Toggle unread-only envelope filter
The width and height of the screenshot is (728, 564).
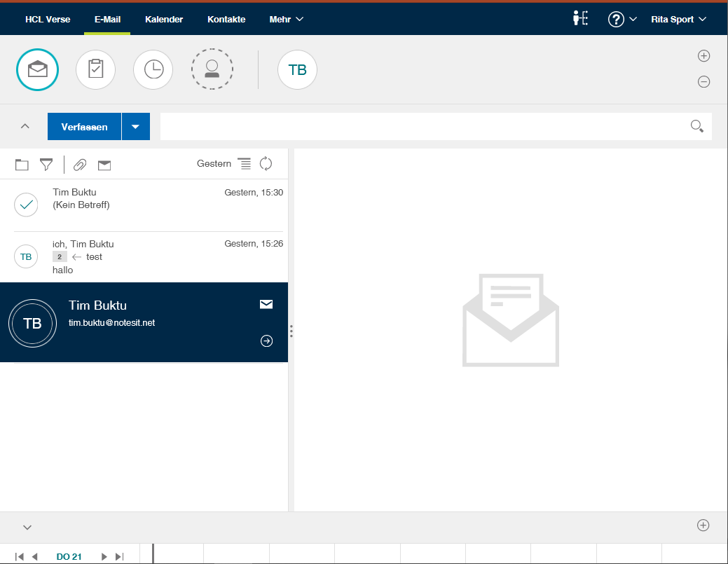tap(104, 165)
